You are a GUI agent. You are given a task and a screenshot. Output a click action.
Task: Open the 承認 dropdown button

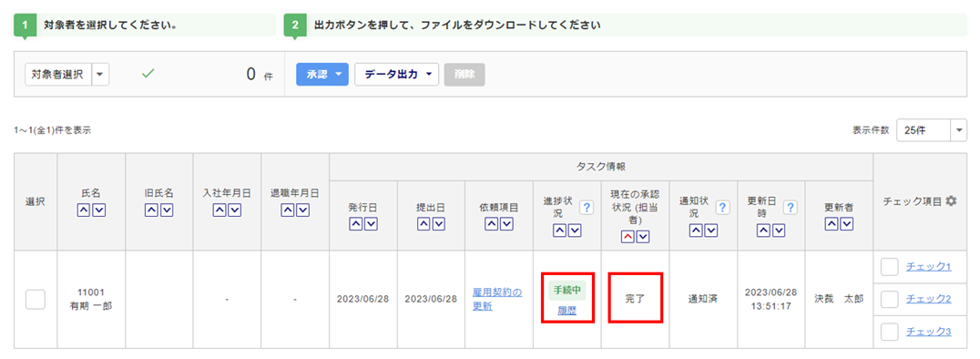click(322, 74)
